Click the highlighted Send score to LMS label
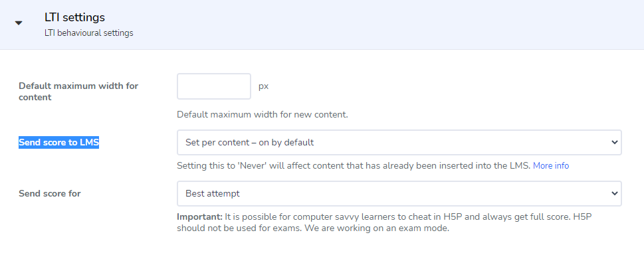This screenshot has height=255, width=644. point(58,143)
